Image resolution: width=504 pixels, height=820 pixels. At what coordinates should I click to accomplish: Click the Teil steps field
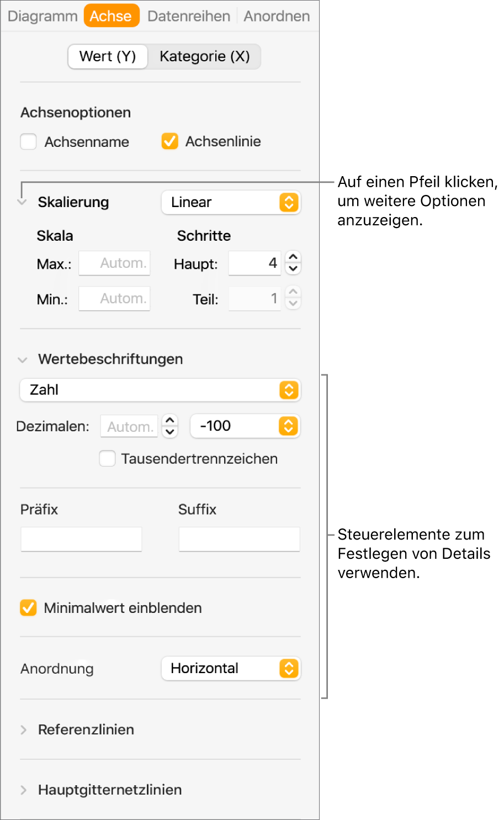click(255, 299)
